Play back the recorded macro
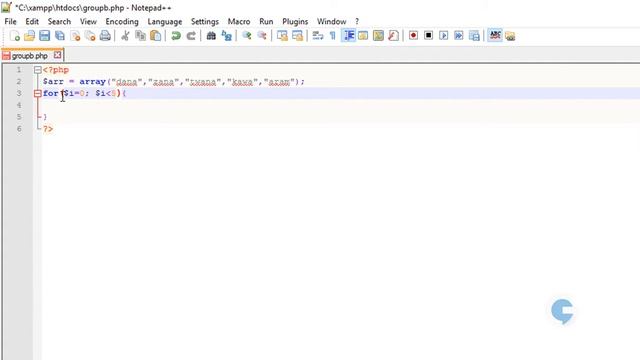Viewport: 640px width, 360px height. point(444,36)
